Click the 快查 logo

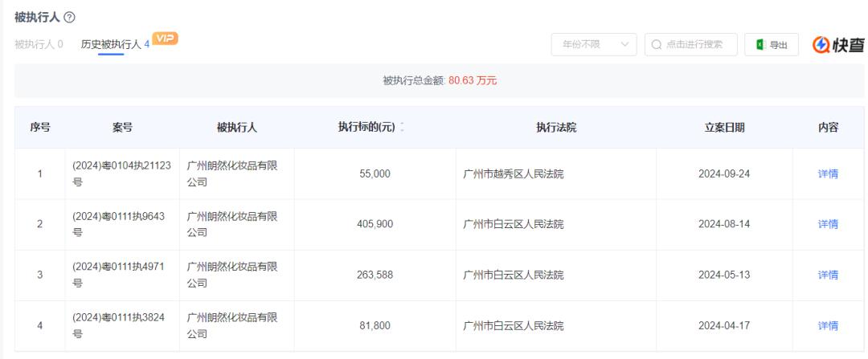pyautogui.click(x=838, y=45)
